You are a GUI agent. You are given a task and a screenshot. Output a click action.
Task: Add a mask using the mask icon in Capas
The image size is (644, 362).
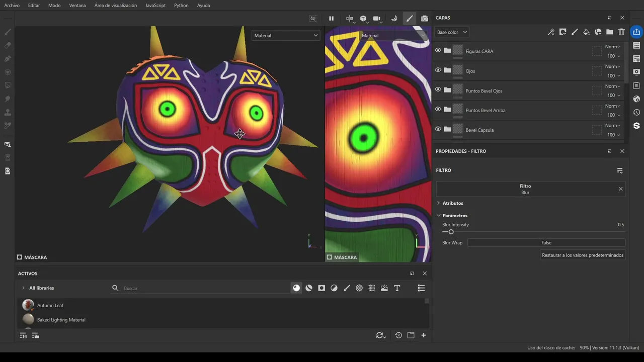coord(562,32)
